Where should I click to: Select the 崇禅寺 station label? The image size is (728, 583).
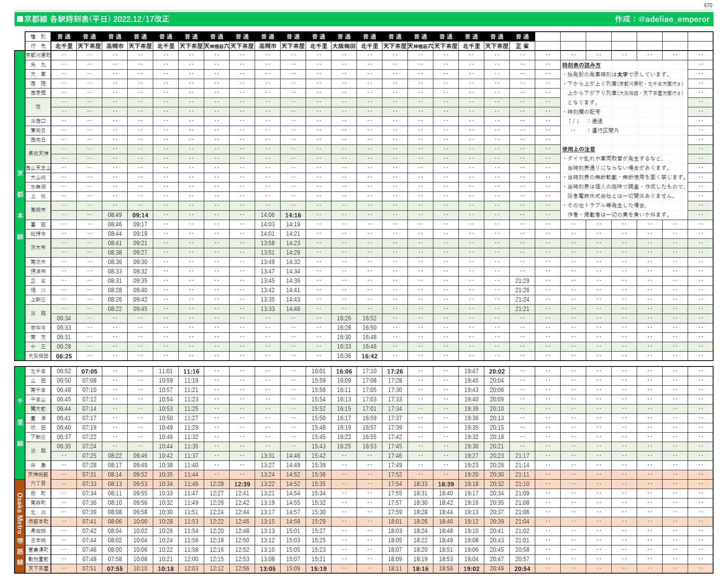(38, 328)
